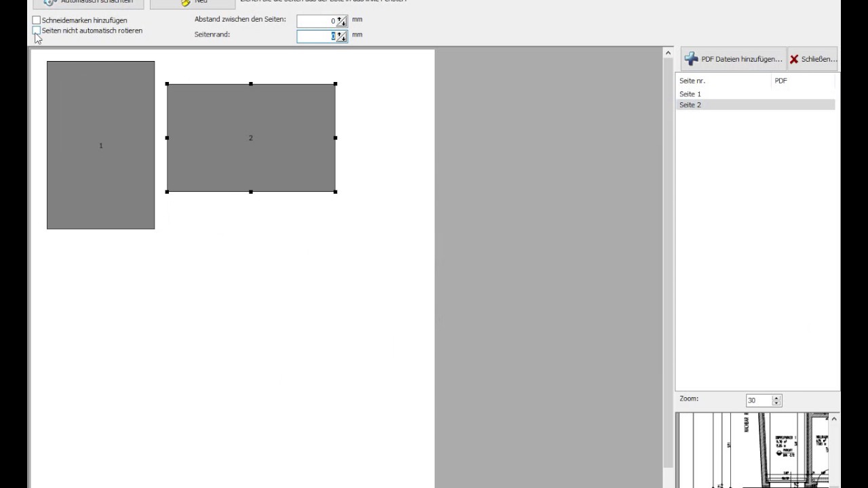
Task: Click bottom-left corner handle of page 2
Action: click(x=167, y=192)
